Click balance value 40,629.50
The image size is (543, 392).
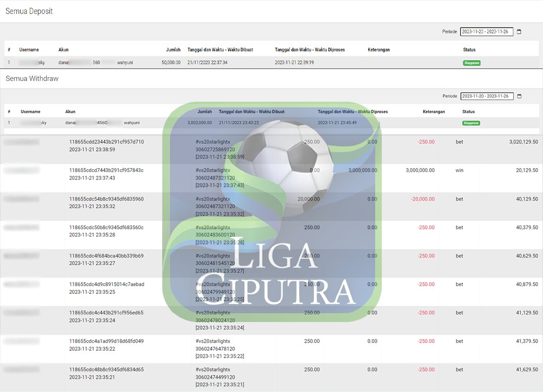[x=527, y=256]
